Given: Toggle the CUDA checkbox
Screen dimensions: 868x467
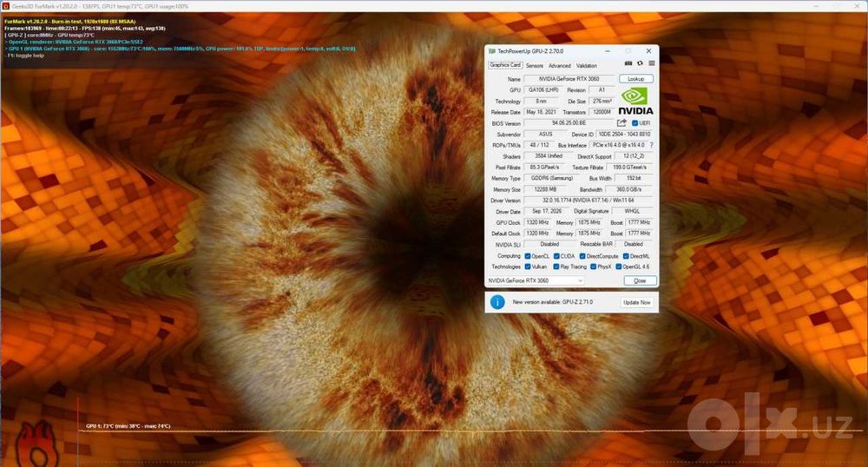Looking at the screenshot, I should pyautogui.click(x=556, y=256).
